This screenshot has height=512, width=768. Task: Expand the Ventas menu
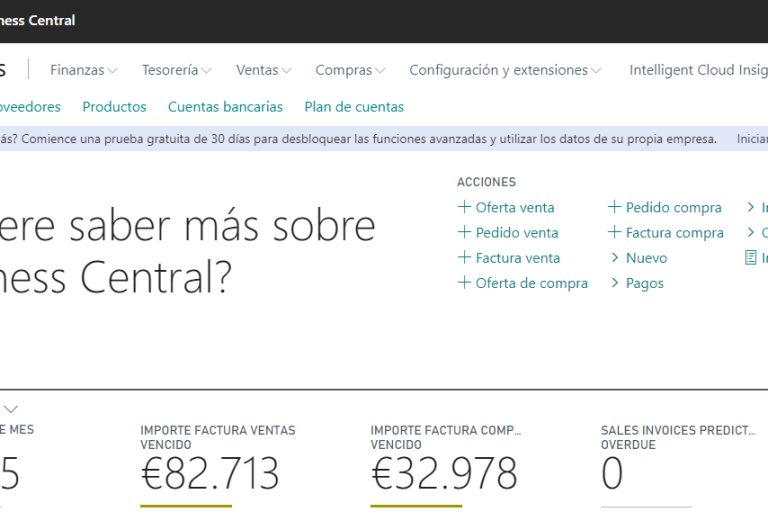coord(264,70)
